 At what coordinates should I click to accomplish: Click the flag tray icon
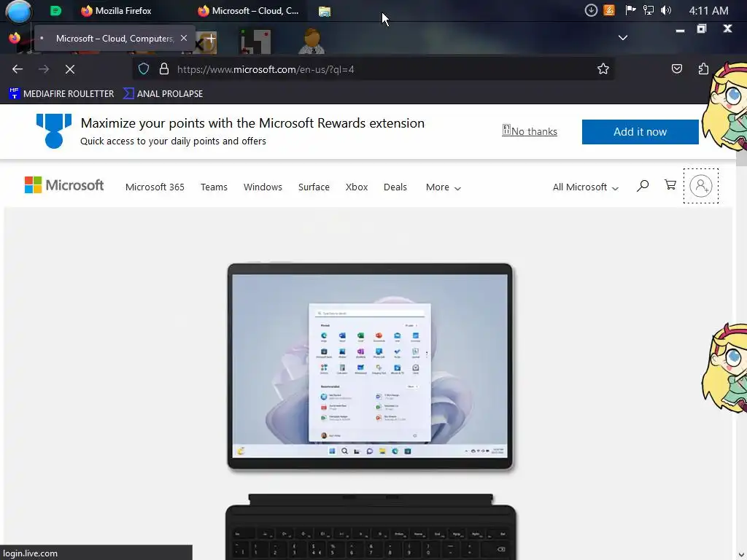pos(630,10)
